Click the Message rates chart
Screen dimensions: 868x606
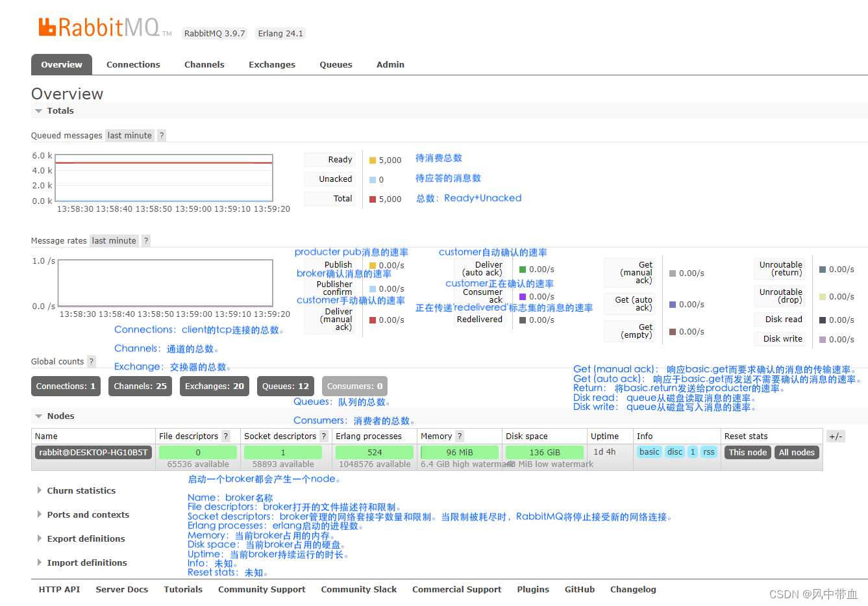[166, 283]
